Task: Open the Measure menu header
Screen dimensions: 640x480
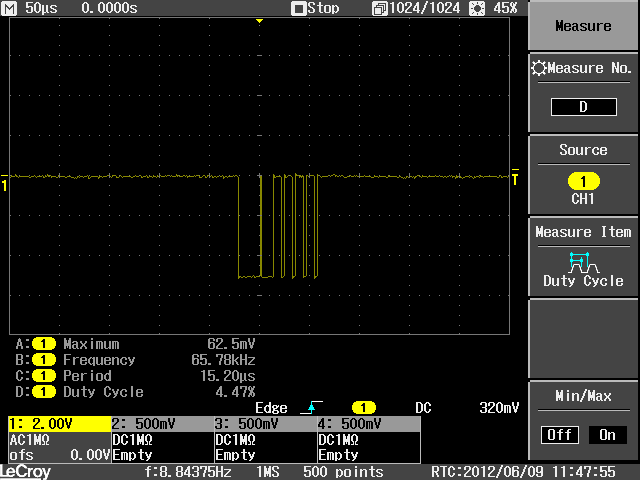Action: 583,26
